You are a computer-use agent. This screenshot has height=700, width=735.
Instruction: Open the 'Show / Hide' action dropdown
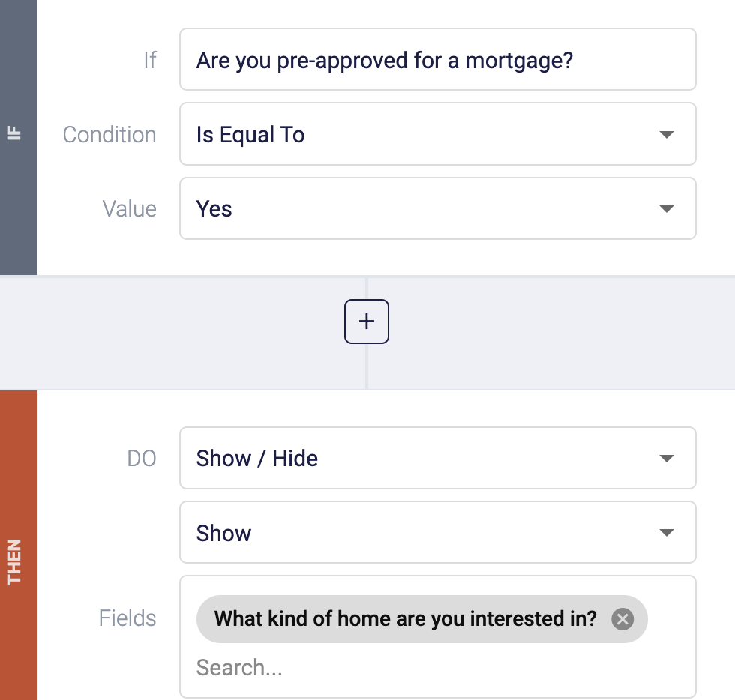[x=438, y=458]
